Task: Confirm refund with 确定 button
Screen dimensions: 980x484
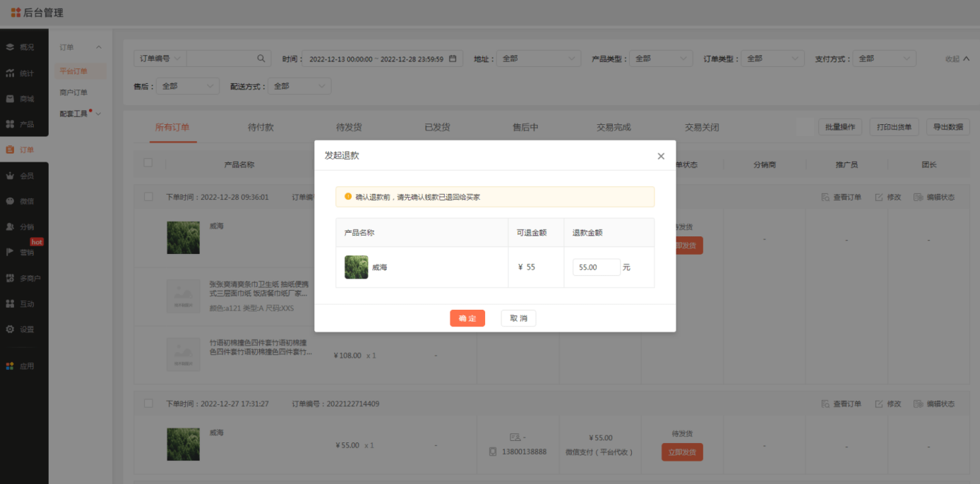Action: tap(467, 318)
